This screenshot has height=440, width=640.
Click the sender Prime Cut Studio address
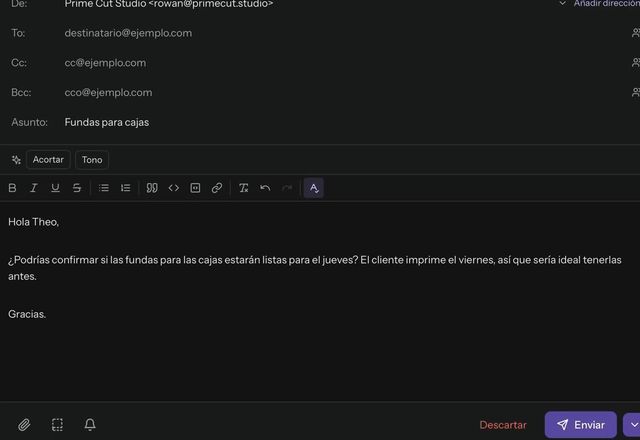click(169, 4)
